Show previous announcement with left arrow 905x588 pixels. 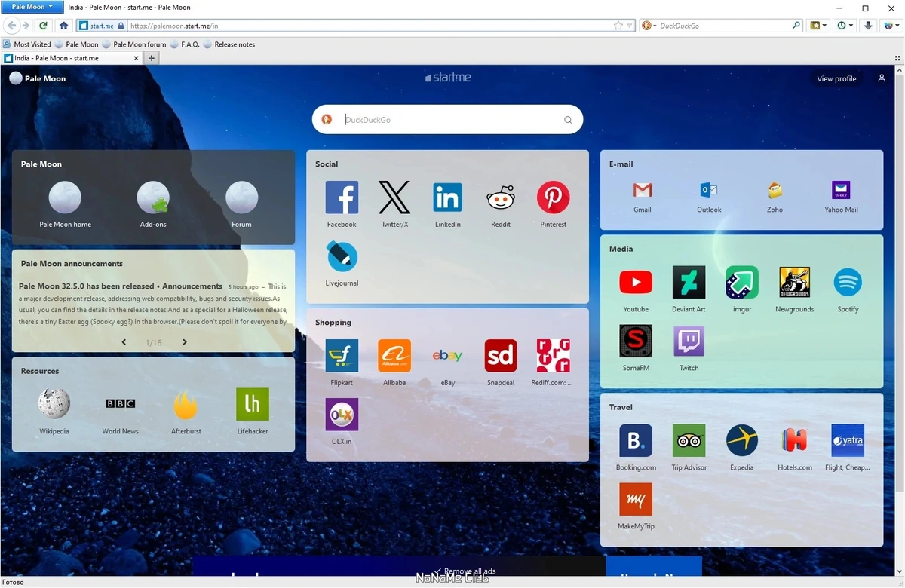[124, 342]
